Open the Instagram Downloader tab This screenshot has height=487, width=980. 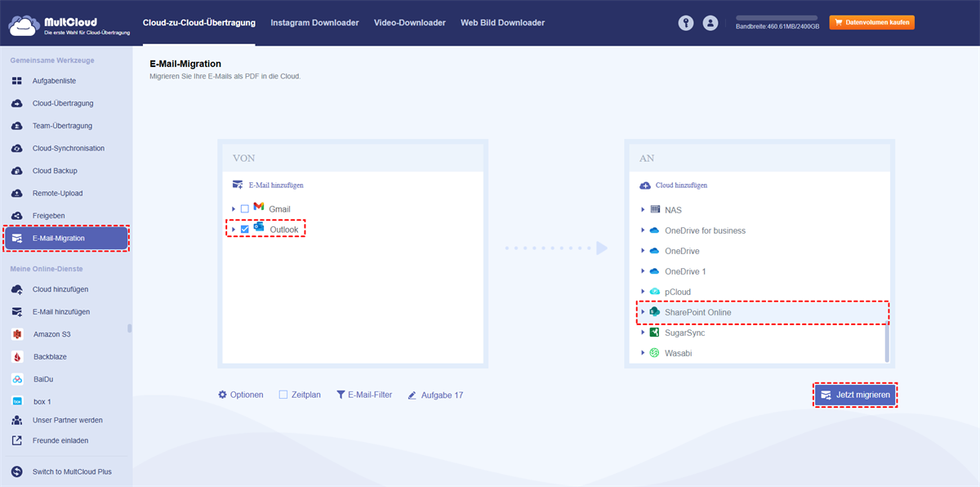tap(314, 23)
